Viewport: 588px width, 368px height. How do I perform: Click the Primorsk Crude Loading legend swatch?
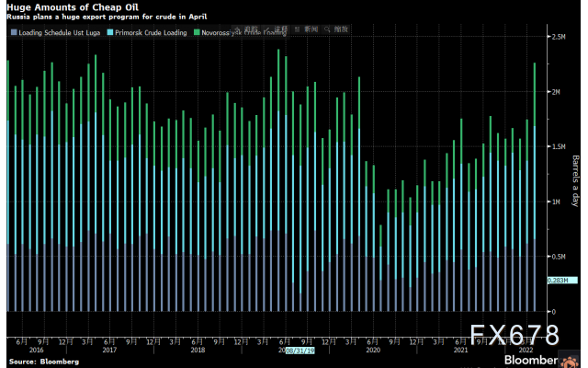[110, 33]
